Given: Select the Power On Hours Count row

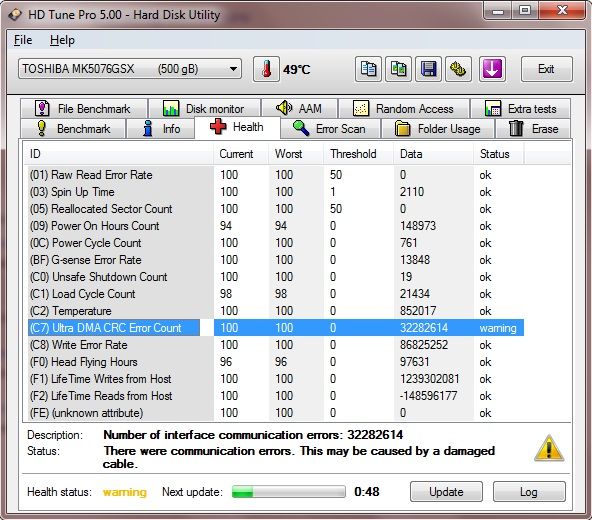Looking at the screenshot, I should coord(276,226).
